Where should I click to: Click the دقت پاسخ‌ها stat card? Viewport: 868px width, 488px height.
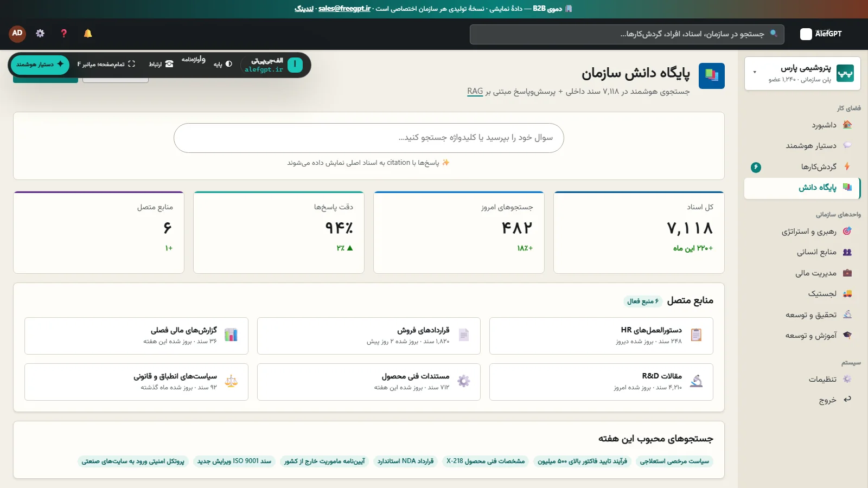pos(279,233)
